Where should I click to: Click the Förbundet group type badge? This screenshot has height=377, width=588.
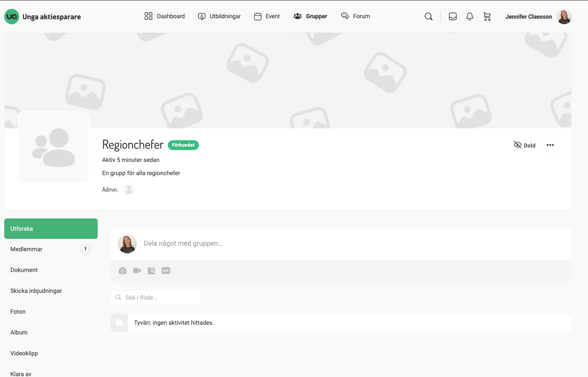(183, 145)
